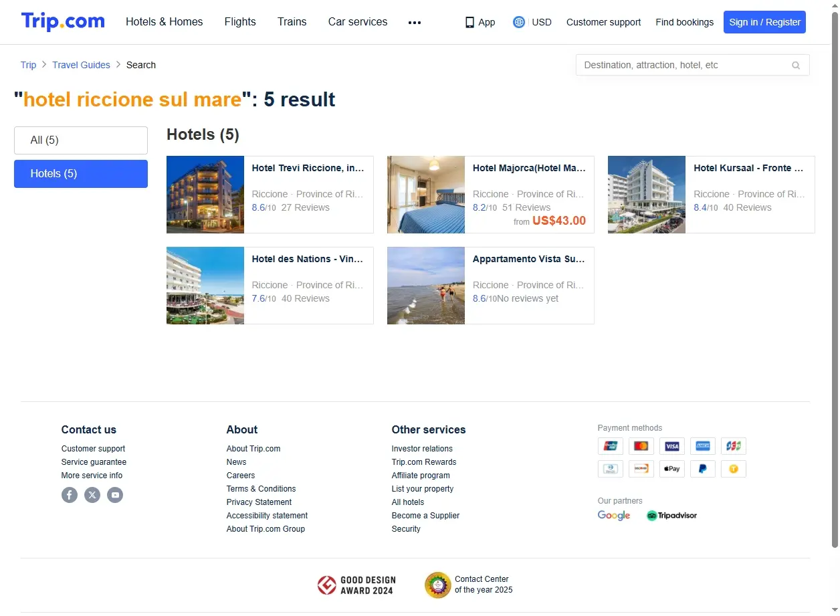Click the JCB payment icon
The image size is (840, 616).
[x=734, y=446]
